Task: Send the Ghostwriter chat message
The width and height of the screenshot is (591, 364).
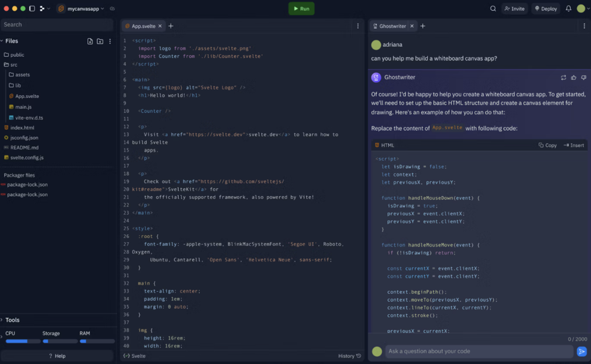Action: 582,351
